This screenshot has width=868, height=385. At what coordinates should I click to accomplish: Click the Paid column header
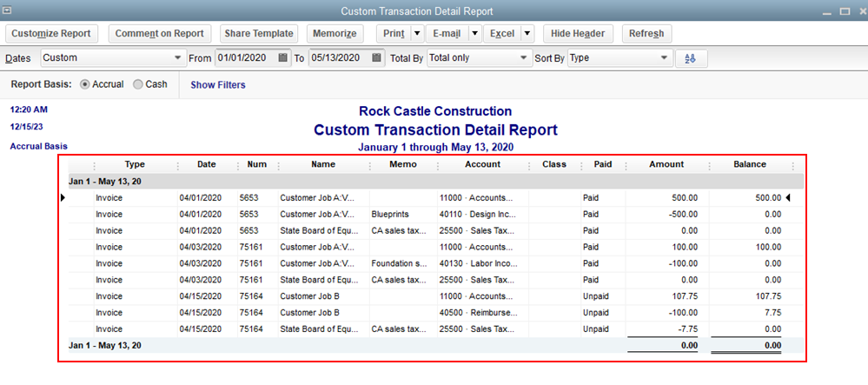603,164
